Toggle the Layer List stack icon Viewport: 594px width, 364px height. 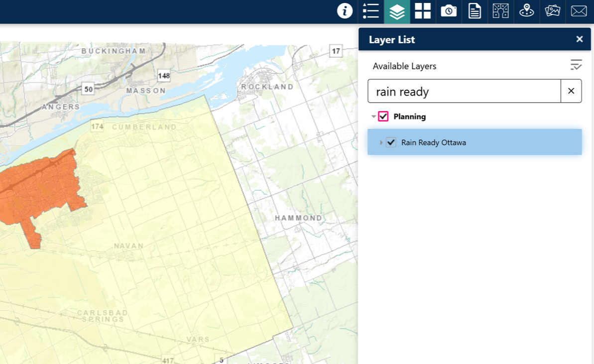coord(397,11)
